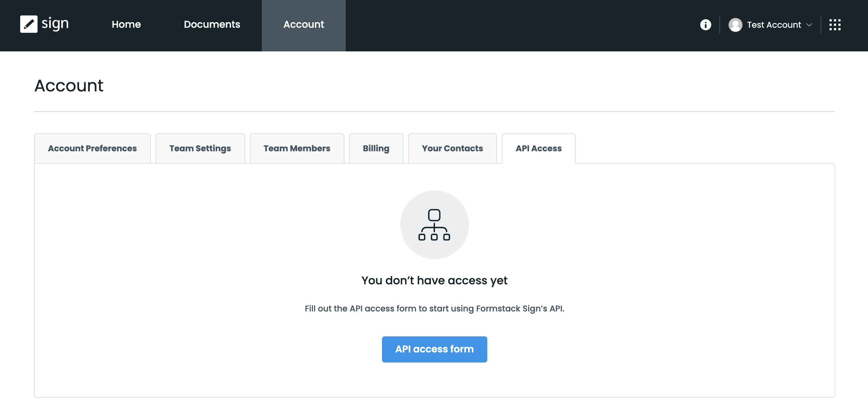The image size is (868, 418).
Task: Open the Your Contacts tab
Action: [x=452, y=148]
